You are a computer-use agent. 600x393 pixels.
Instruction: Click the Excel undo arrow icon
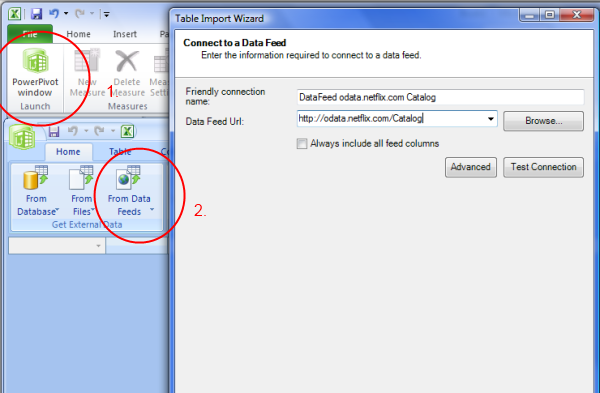(54, 14)
